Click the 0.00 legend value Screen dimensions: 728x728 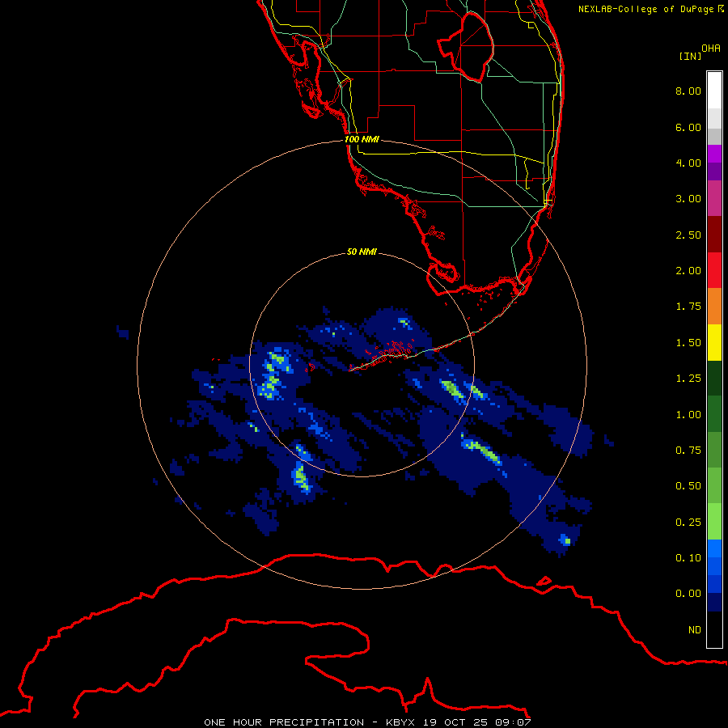(688, 594)
